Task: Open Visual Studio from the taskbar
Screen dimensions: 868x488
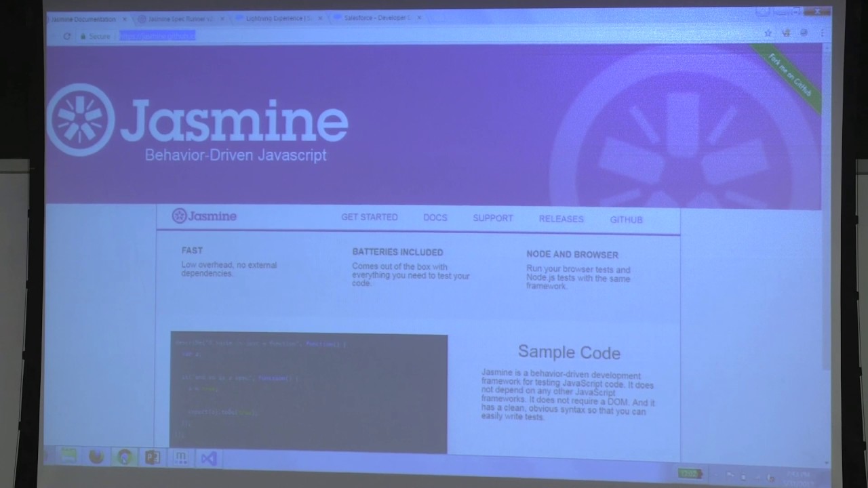Action: pos(208,459)
